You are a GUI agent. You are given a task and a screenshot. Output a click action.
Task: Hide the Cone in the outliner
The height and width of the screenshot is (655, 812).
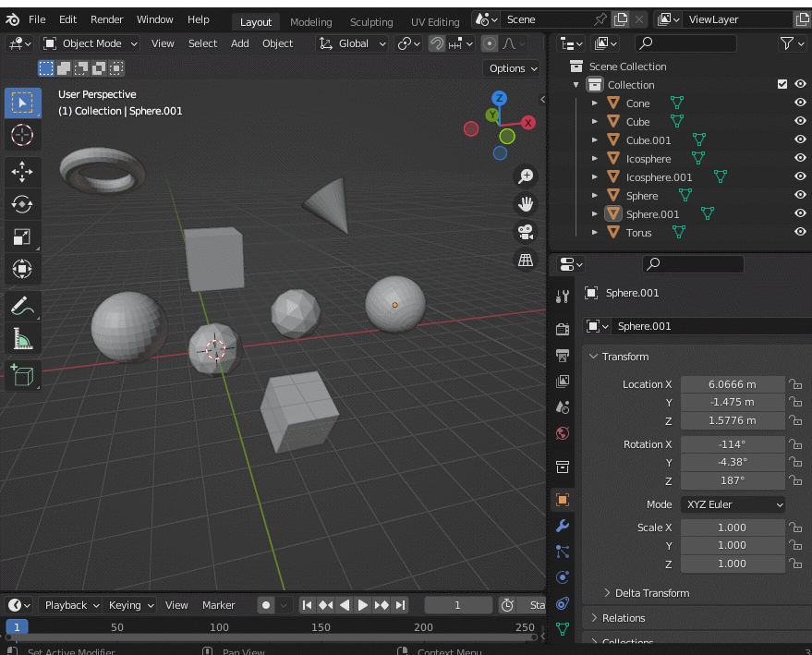click(800, 103)
